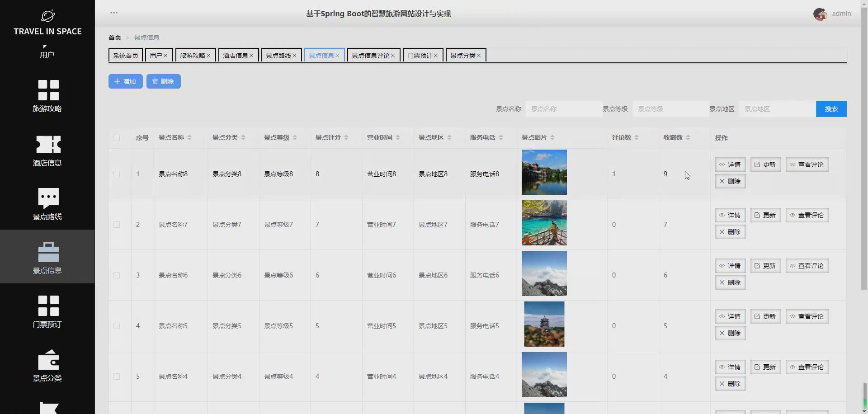
Task: Click the 删除 batch delete button above table
Action: click(x=164, y=81)
